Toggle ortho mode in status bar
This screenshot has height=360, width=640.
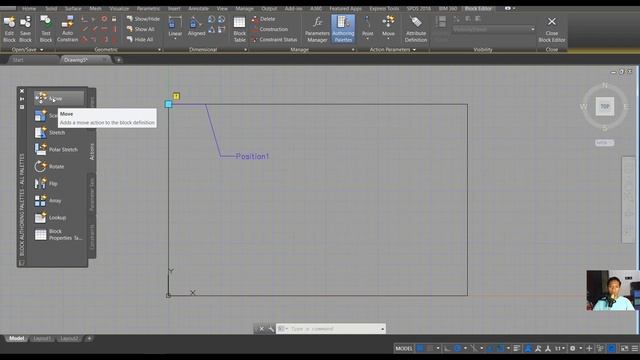click(447, 348)
